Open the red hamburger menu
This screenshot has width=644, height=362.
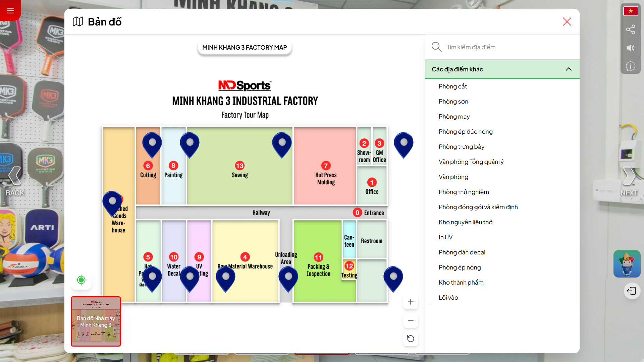point(10,10)
